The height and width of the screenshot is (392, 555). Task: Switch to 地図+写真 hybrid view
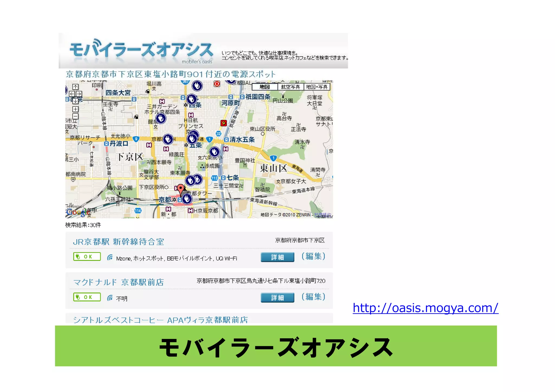(x=317, y=87)
